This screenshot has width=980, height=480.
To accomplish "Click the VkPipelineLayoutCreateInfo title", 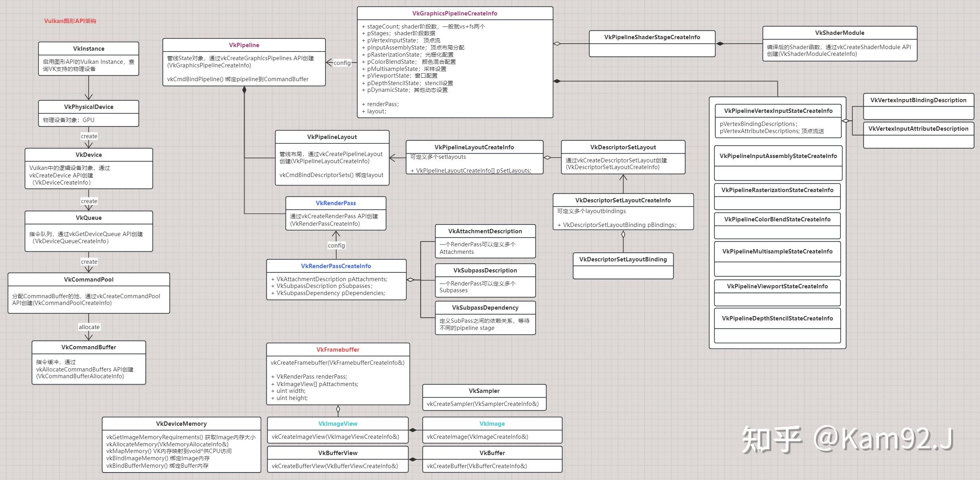I will coord(474,147).
